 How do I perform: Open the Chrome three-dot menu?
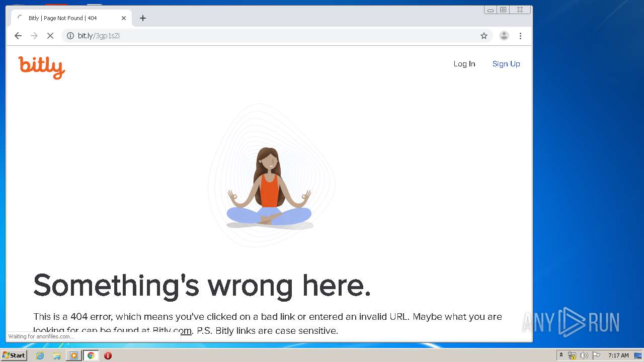click(520, 36)
